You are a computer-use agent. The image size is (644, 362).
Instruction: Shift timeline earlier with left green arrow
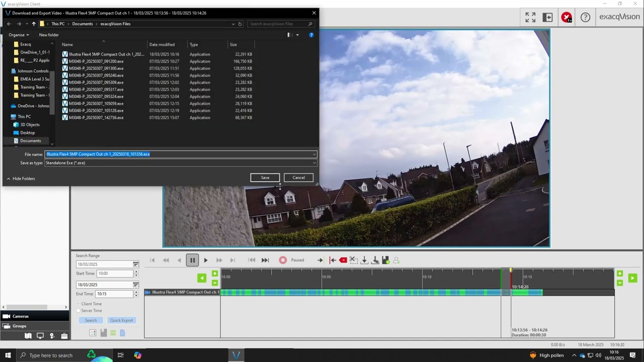coord(202,278)
